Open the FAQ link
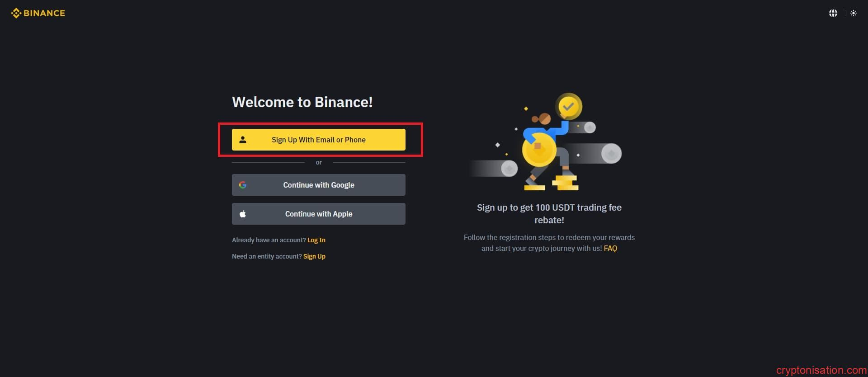This screenshot has width=868, height=377. (x=610, y=248)
